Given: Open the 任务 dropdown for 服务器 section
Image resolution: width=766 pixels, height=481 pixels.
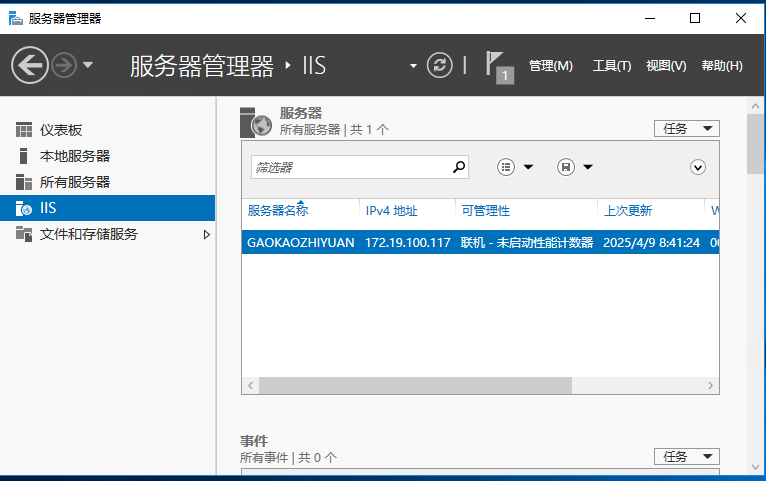Looking at the screenshot, I should tap(686, 128).
